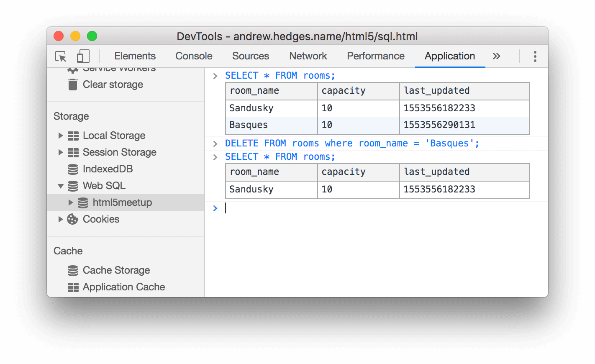Viewport: 595px width, 364px height.
Task: Click the Local Storage grid icon
Action: [73, 136]
